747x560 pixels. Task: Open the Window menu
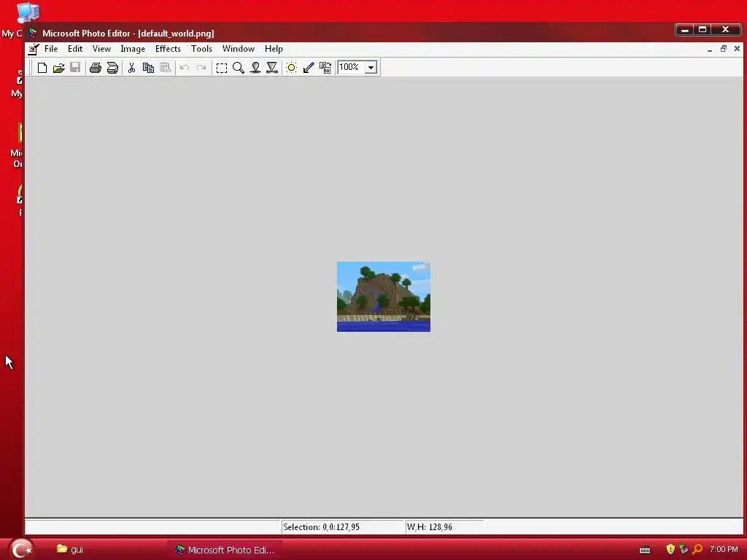239,49
